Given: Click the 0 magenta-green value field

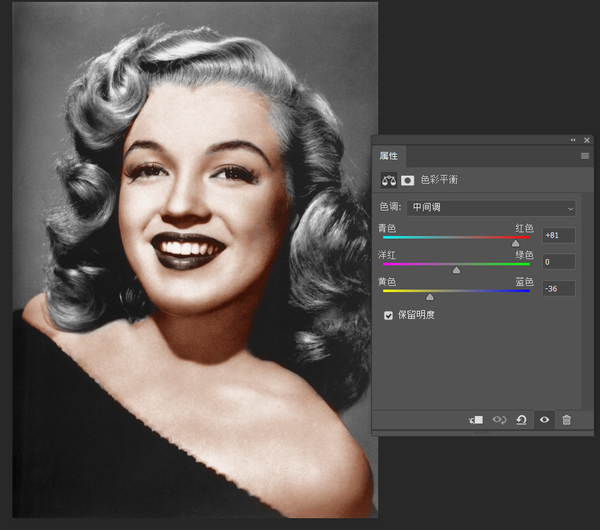Looking at the screenshot, I should [x=559, y=262].
